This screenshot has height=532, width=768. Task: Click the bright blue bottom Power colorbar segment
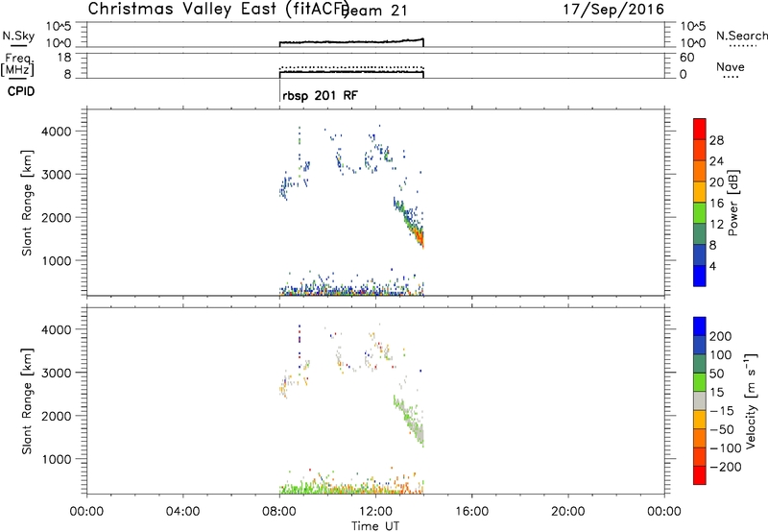pyautogui.click(x=700, y=276)
